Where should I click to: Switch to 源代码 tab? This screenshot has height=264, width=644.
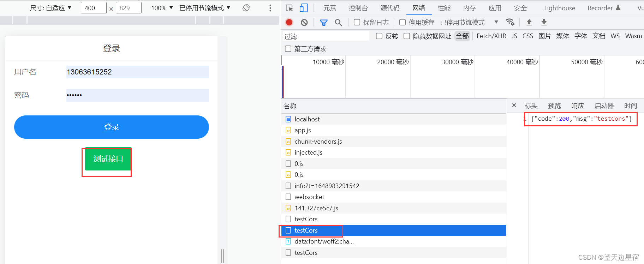[390, 8]
